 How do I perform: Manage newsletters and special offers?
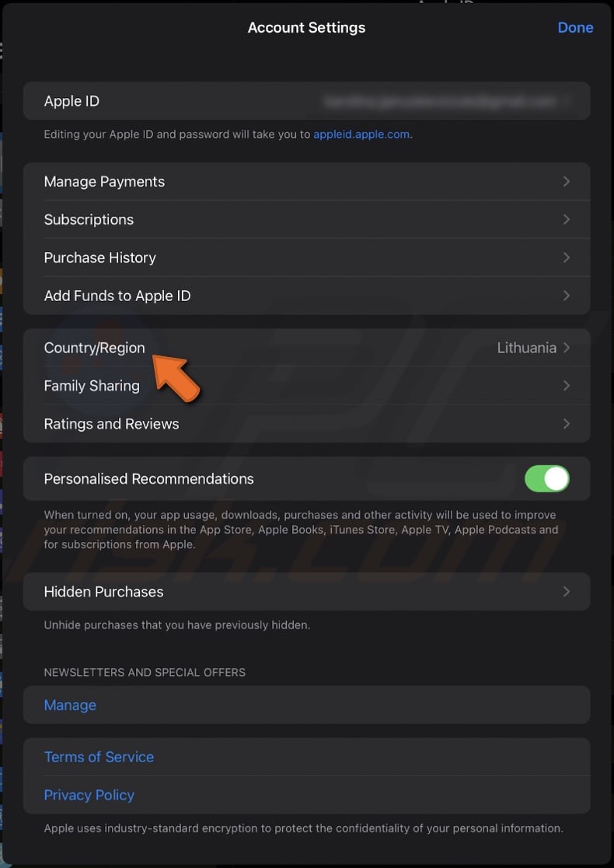(70, 705)
